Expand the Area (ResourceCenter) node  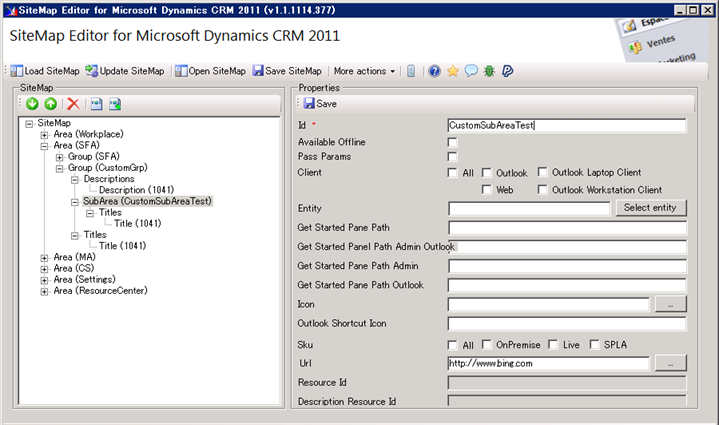tap(44, 292)
